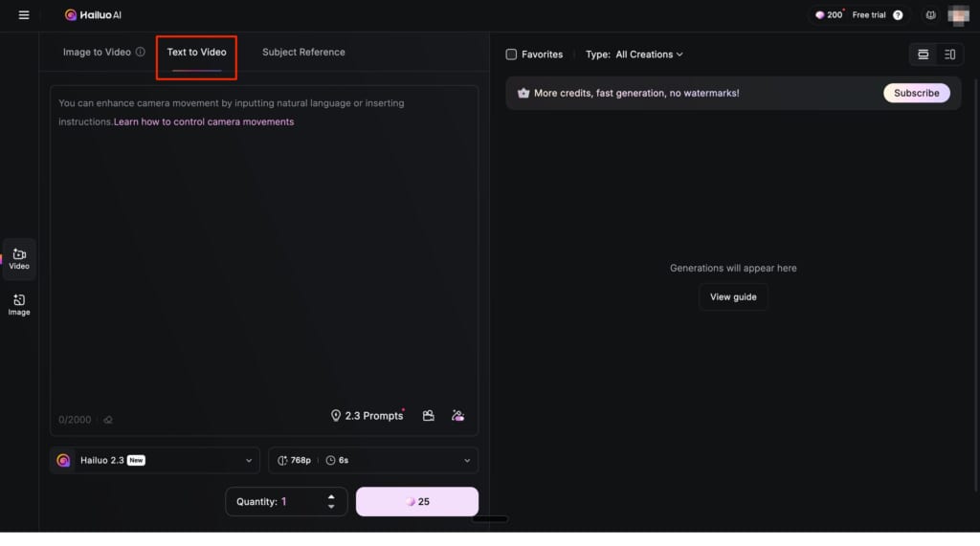Click the camera movement clapperboard icon

[429, 416]
